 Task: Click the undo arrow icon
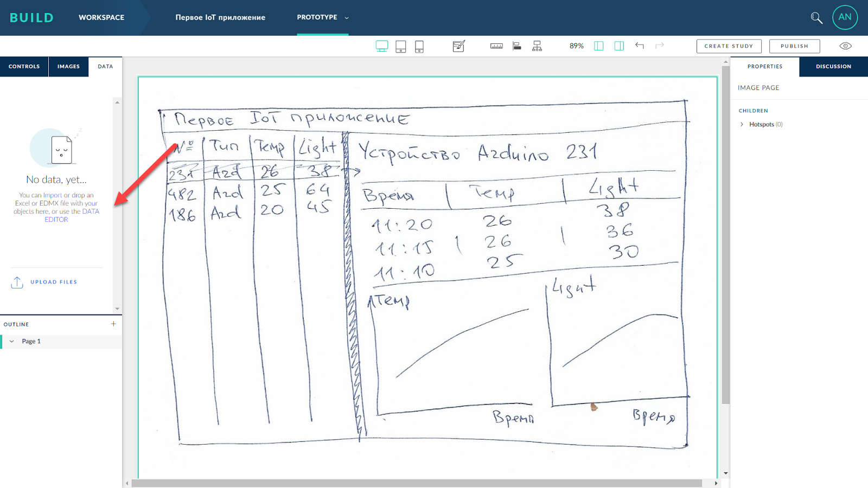(640, 46)
